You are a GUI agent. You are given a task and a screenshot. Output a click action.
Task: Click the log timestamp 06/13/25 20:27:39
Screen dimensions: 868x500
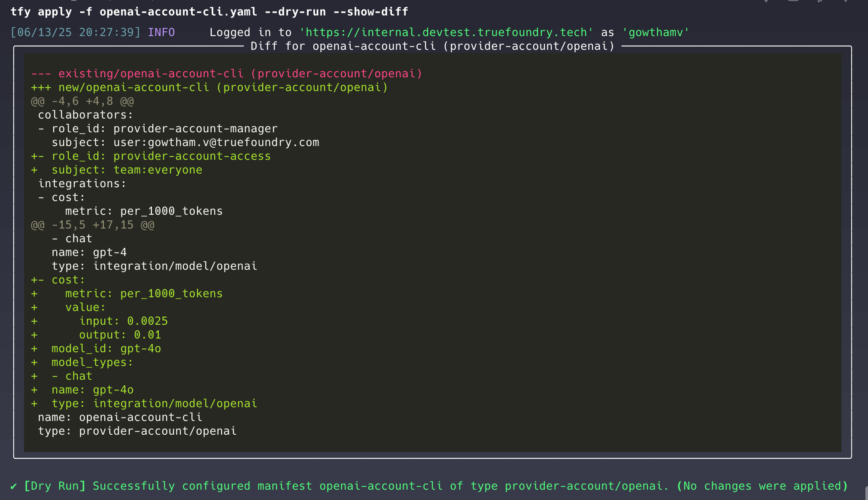pyautogui.click(x=76, y=32)
